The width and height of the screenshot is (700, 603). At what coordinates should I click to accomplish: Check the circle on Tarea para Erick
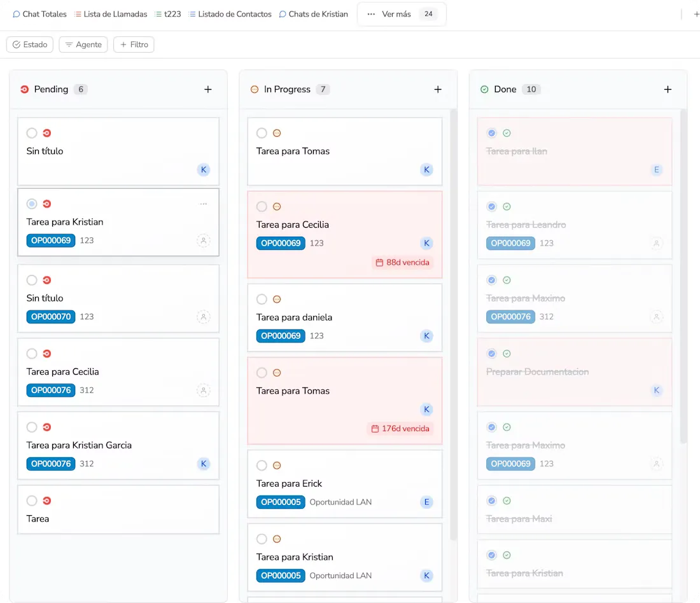pos(262,466)
